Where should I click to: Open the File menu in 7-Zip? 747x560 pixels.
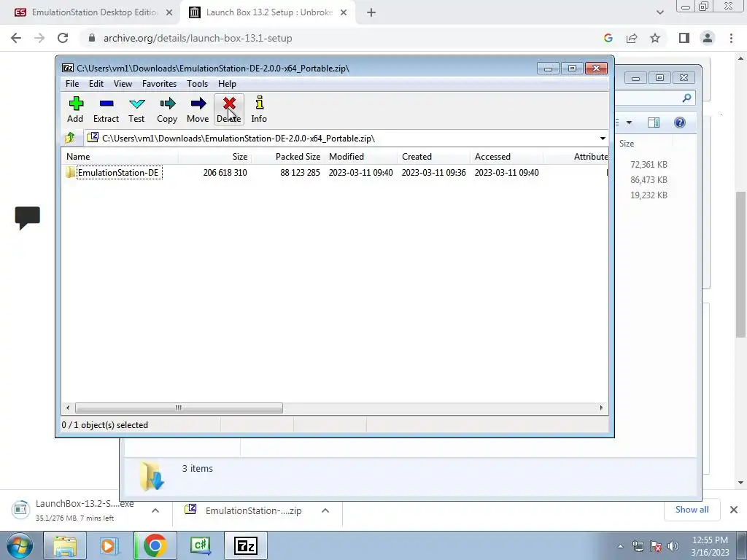click(72, 84)
